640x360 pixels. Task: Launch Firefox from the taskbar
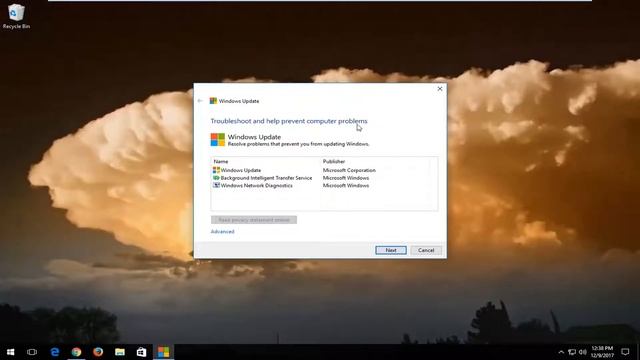tap(98, 352)
